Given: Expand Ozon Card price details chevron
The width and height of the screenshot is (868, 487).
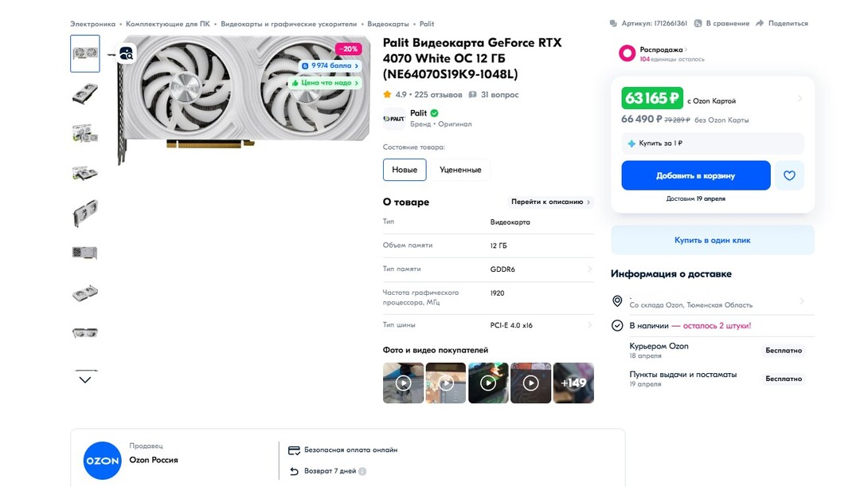Looking at the screenshot, I should [800, 99].
